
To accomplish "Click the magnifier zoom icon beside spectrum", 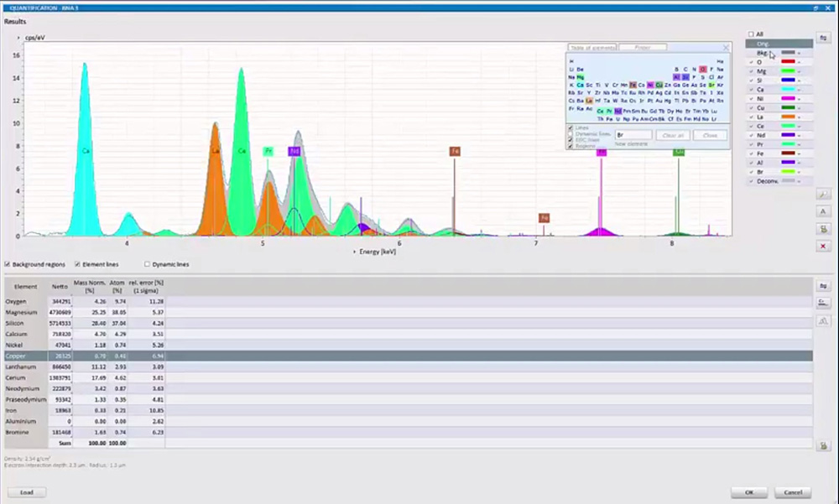I will pyautogui.click(x=823, y=195).
